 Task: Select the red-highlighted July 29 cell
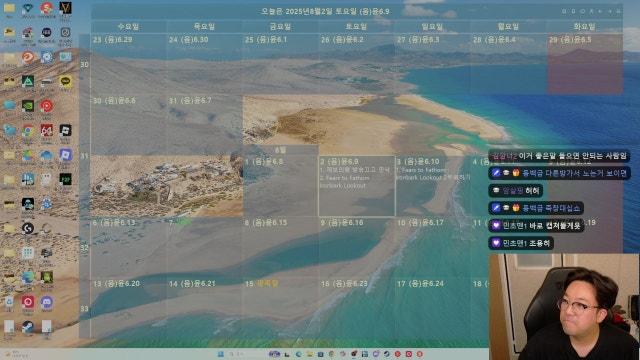[584, 64]
